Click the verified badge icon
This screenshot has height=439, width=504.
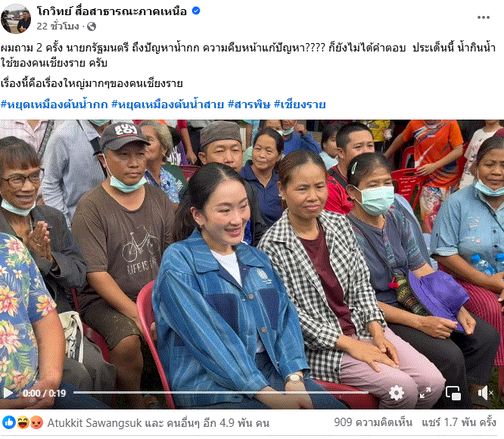click(196, 11)
